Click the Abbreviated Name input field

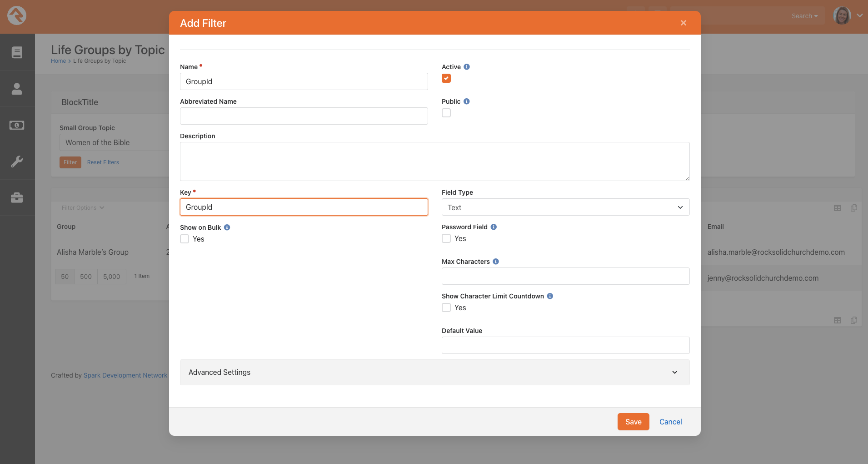pos(304,116)
